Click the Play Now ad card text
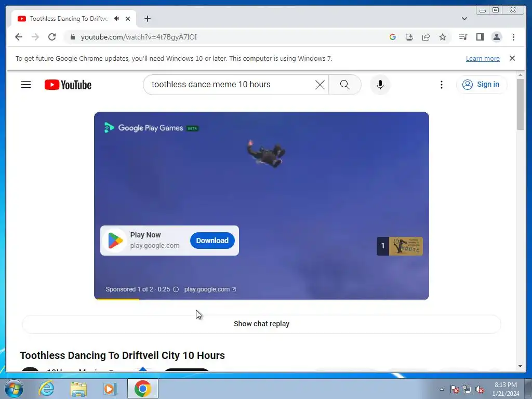The image size is (532, 399). 145,235
